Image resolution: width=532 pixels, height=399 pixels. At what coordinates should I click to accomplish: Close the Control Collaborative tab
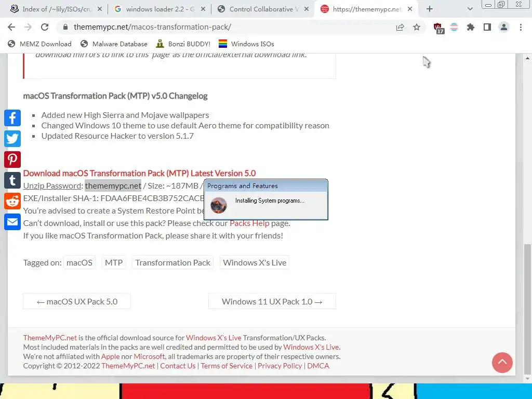[307, 9]
